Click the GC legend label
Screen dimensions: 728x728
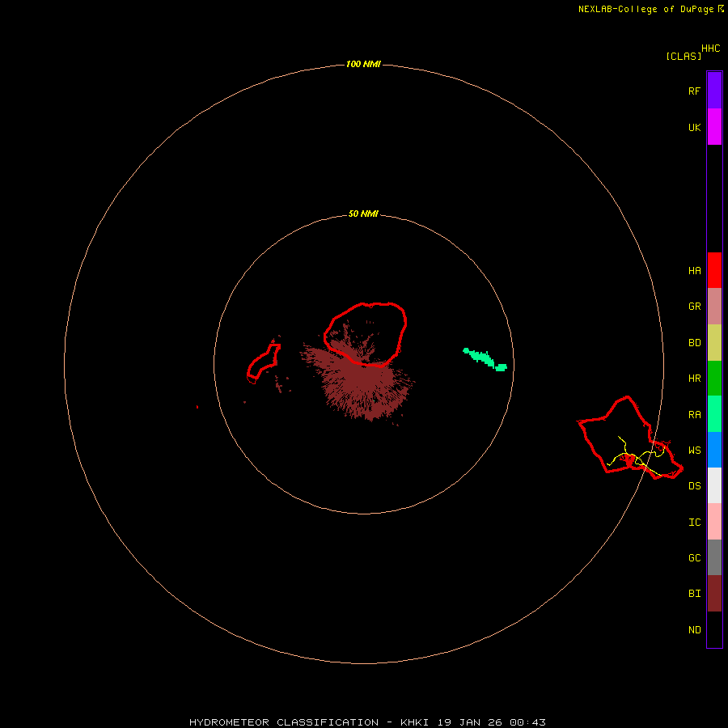click(694, 557)
